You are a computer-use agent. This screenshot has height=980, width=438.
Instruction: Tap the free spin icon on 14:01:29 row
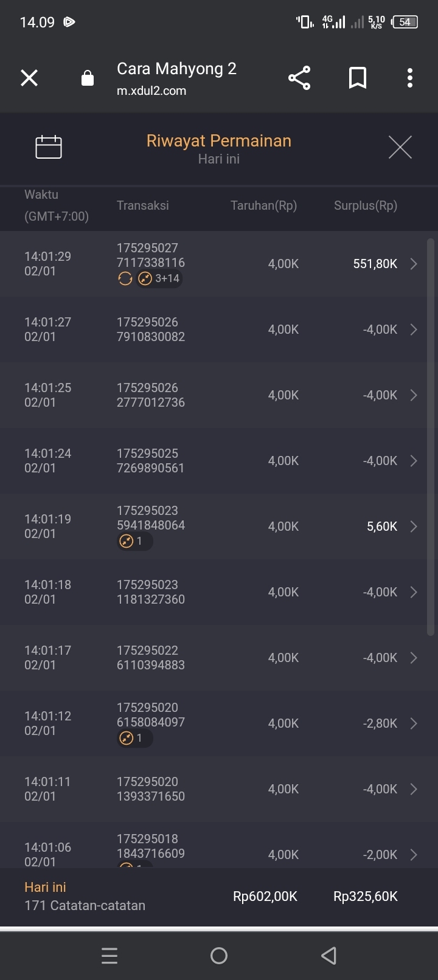(125, 278)
